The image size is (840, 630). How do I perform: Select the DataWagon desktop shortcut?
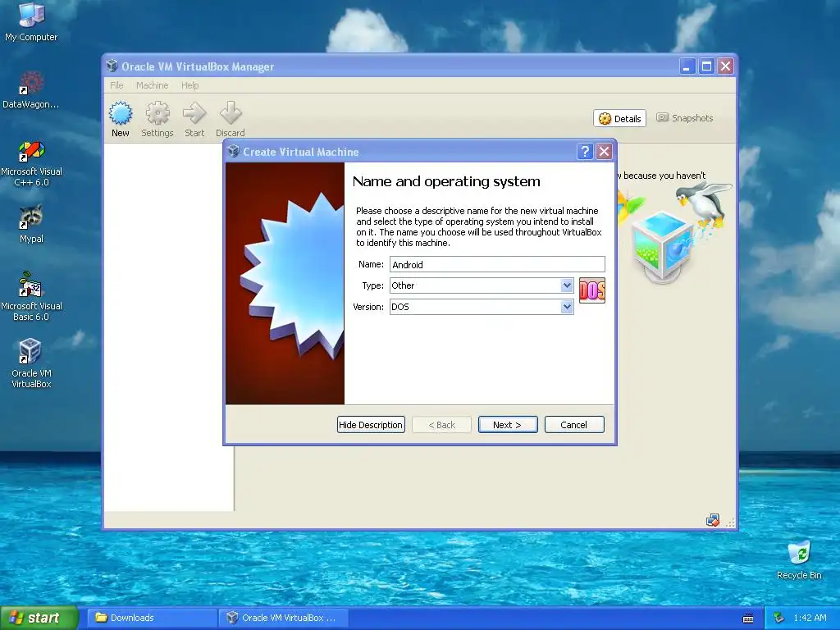[x=31, y=90]
